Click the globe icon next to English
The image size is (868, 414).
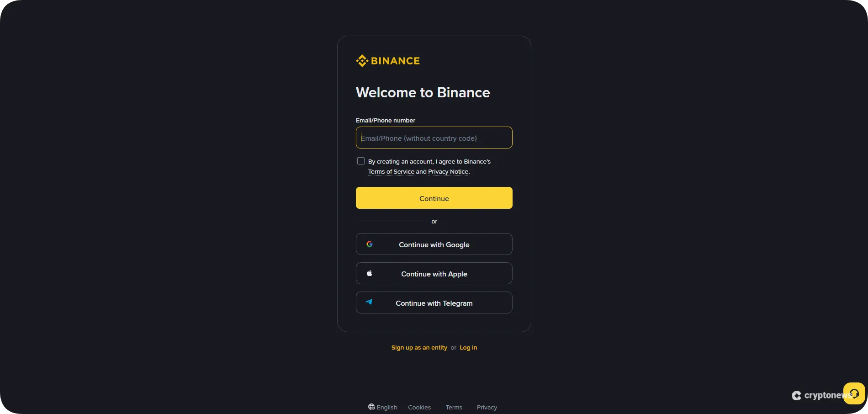tap(370, 407)
